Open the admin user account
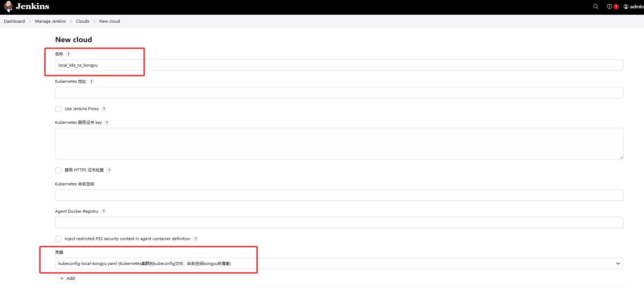Screen dimensions: 644x288 634,6
